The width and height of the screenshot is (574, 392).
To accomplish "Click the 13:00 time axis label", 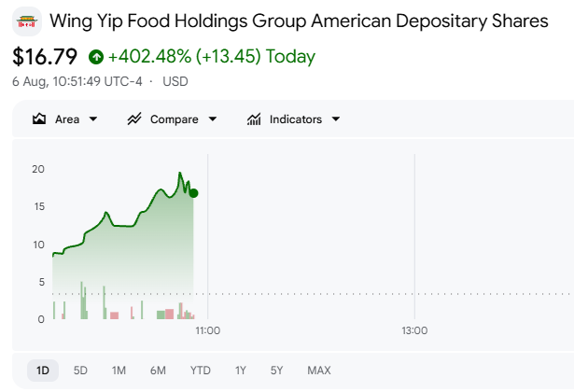I will [x=414, y=330].
